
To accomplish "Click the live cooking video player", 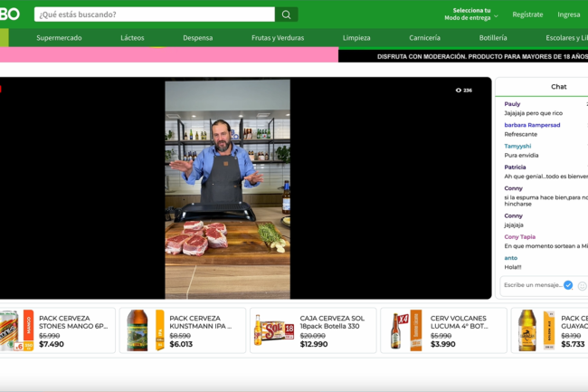I will coord(227,188).
